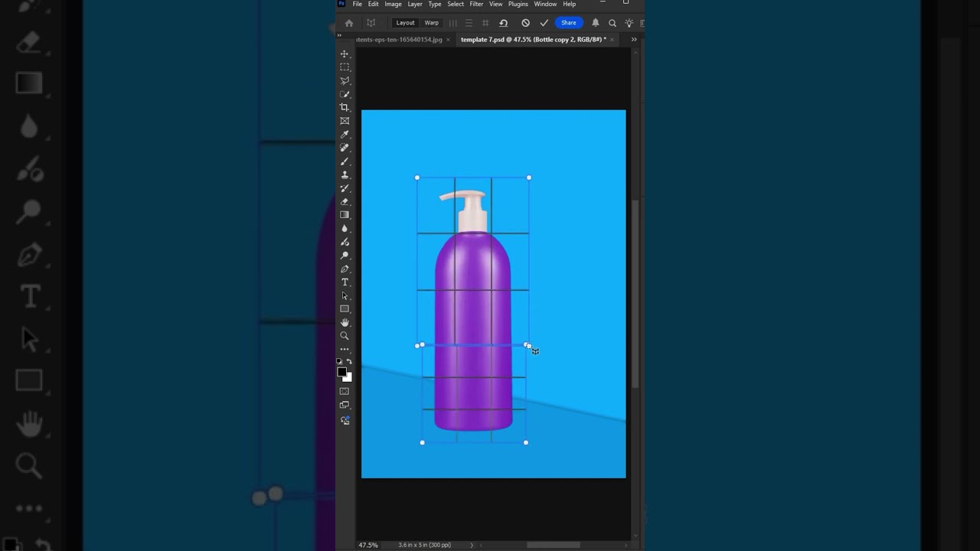Select the Clone Stamp tool

click(x=345, y=174)
